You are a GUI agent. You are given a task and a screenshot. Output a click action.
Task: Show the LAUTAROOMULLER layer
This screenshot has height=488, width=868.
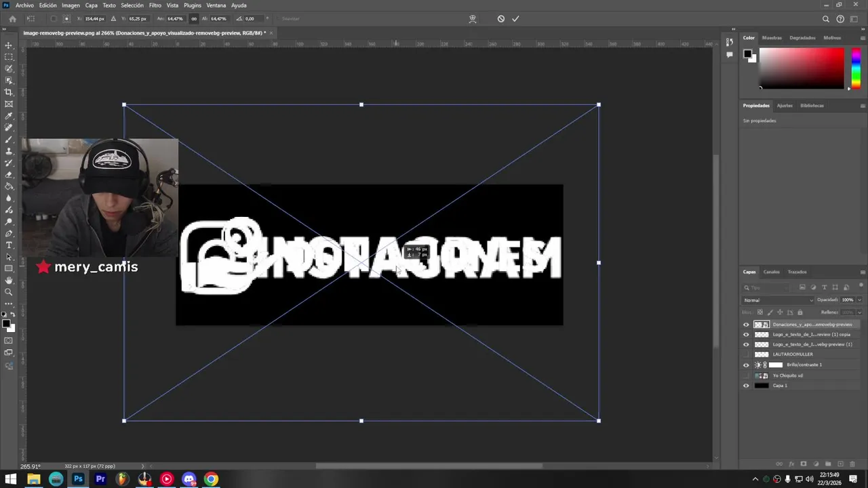click(747, 354)
